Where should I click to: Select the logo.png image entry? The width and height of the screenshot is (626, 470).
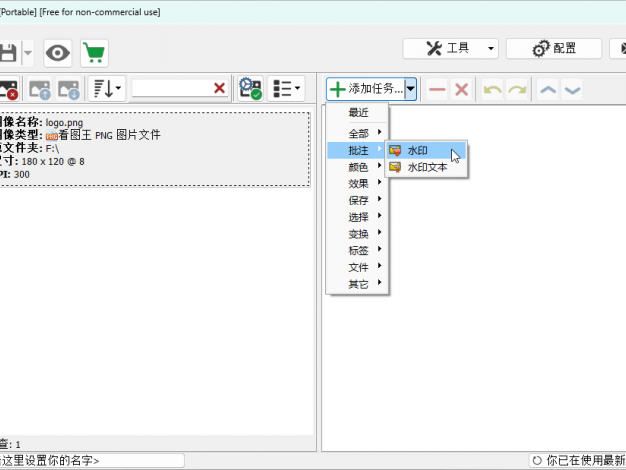click(154, 149)
